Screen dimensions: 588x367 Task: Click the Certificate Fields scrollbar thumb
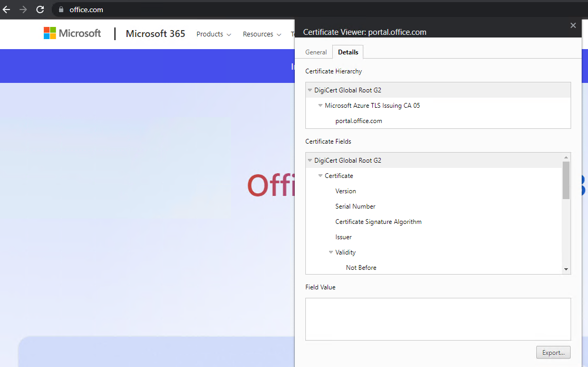point(566,180)
